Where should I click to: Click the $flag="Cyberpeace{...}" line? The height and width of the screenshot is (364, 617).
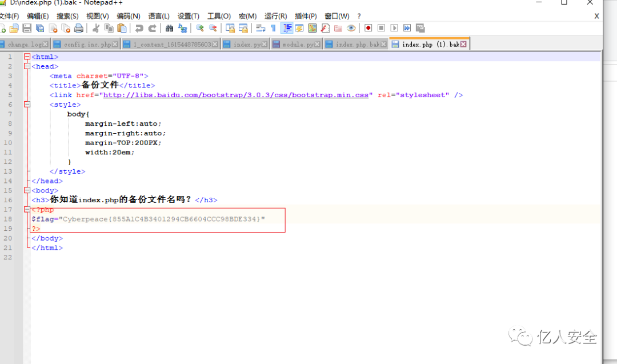coord(149,219)
